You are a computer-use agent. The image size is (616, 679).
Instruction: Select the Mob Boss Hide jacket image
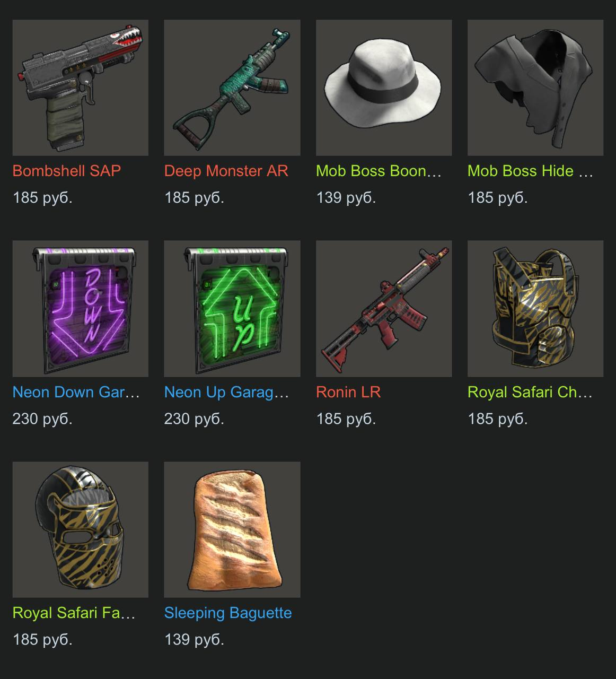535,88
